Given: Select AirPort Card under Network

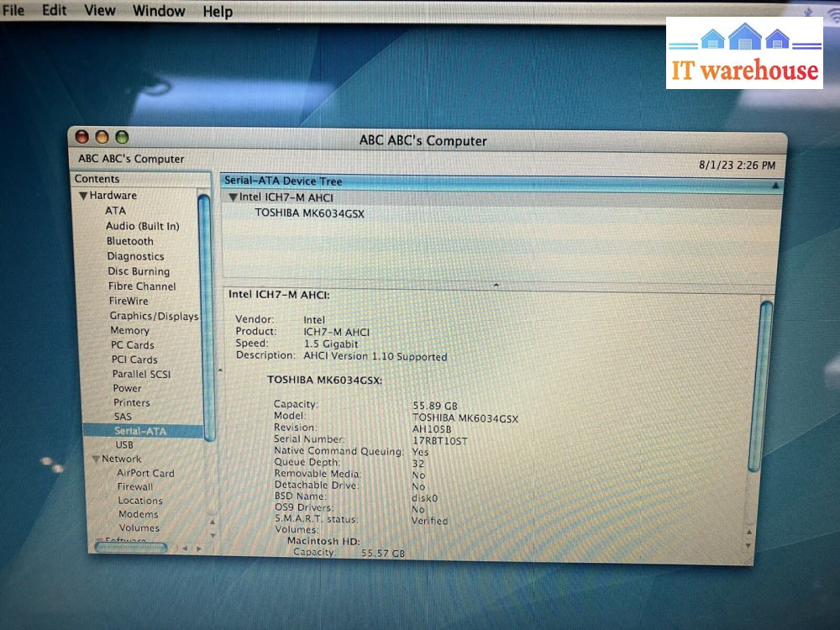Looking at the screenshot, I should 145,474.
